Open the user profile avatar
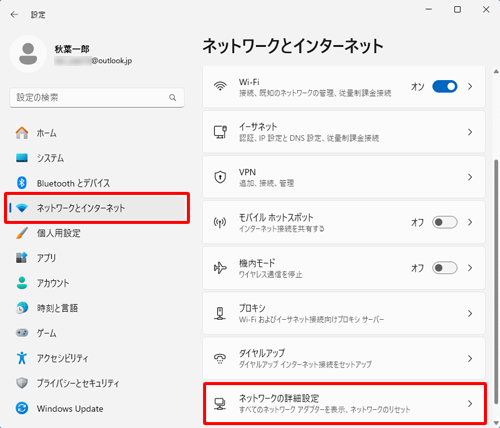Image resolution: width=500 pixels, height=428 pixels. pyautogui.click(x=28, y=54)
